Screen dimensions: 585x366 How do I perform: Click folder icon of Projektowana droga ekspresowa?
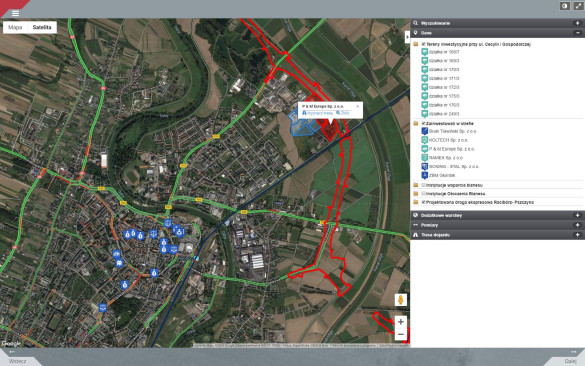point(416,202)
